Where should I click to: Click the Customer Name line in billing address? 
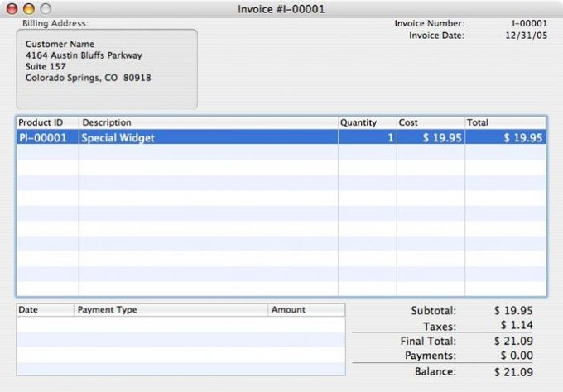pyautogui.click(x=60, y=44)
